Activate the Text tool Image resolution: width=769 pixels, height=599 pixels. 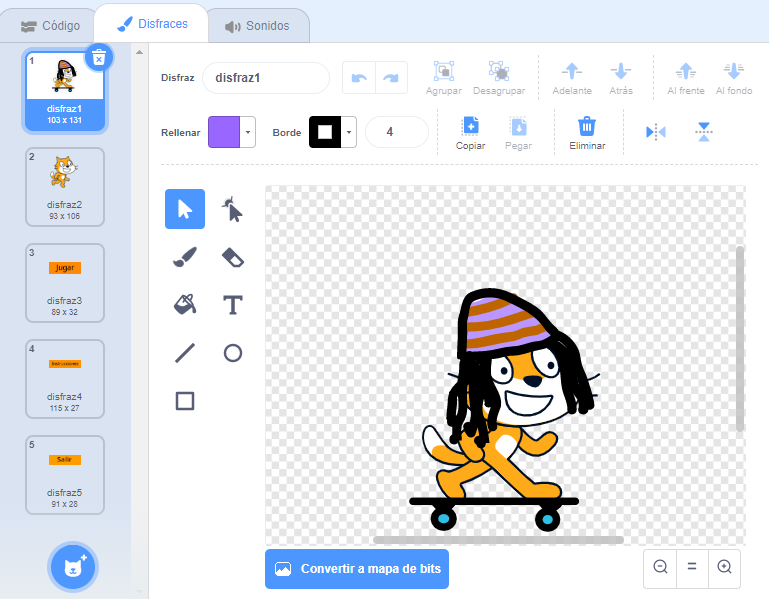point(232,304)
